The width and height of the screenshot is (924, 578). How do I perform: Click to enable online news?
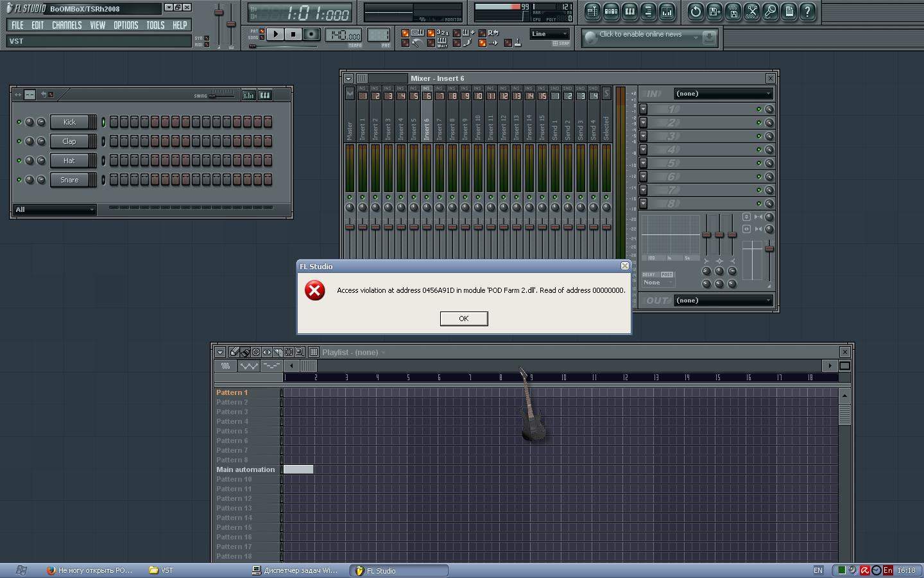(640, 35)
